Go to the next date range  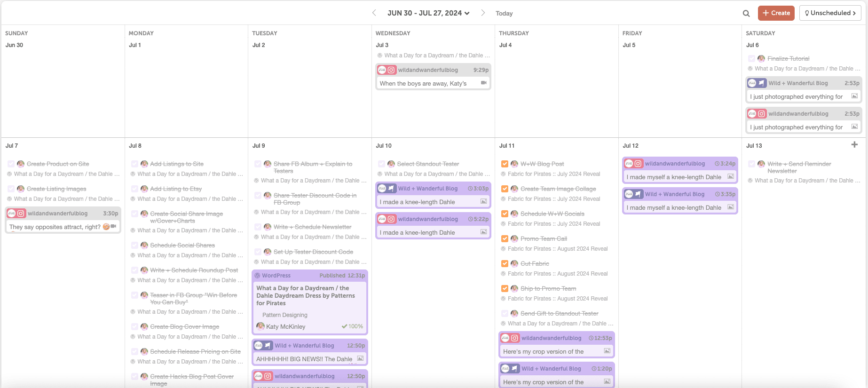pyautogui.click(x=483, y=13)
